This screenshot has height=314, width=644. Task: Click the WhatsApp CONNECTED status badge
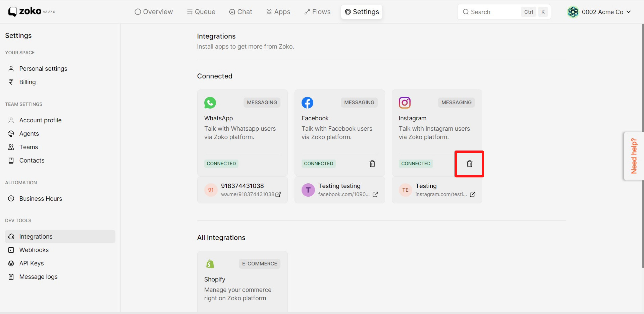pos(221,163)
